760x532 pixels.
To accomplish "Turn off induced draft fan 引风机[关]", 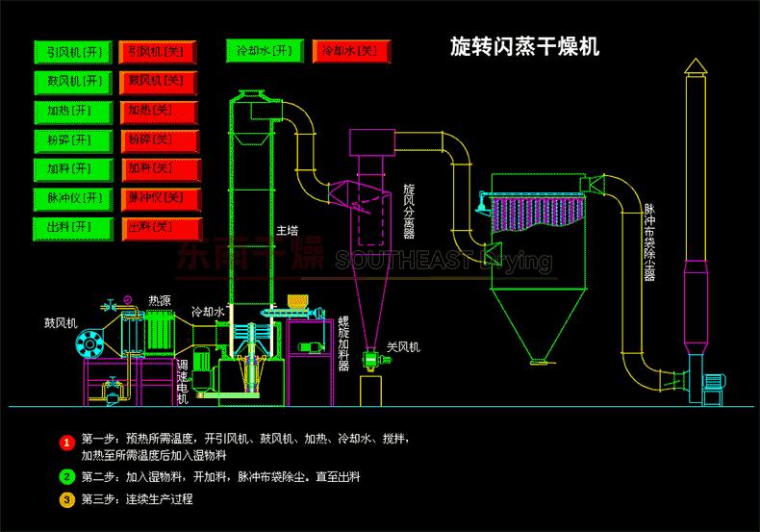I will [x=158, y=51].
